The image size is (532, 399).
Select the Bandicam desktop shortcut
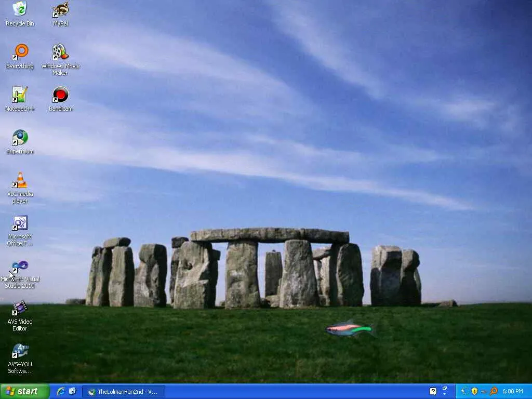click(x=60, y=99)
